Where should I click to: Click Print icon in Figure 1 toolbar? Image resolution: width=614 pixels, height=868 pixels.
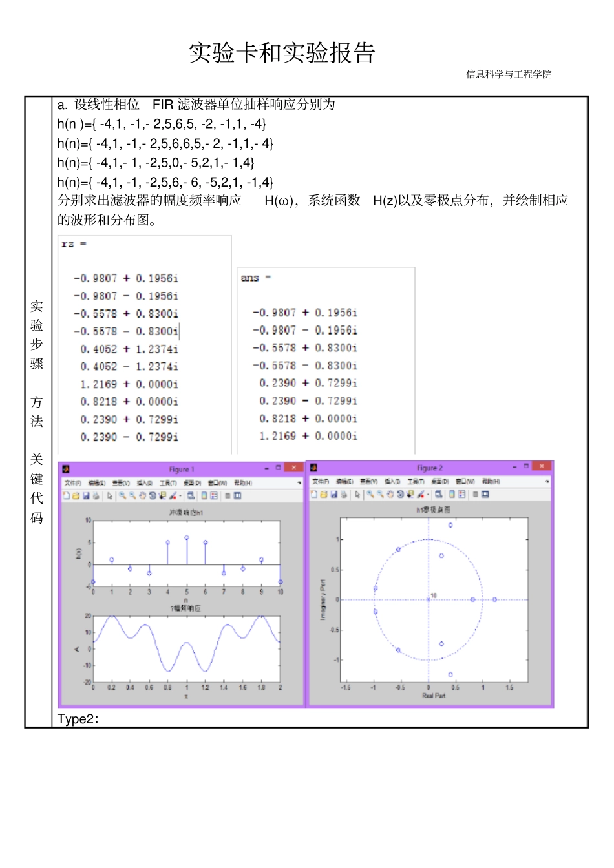tap(96, 496)
